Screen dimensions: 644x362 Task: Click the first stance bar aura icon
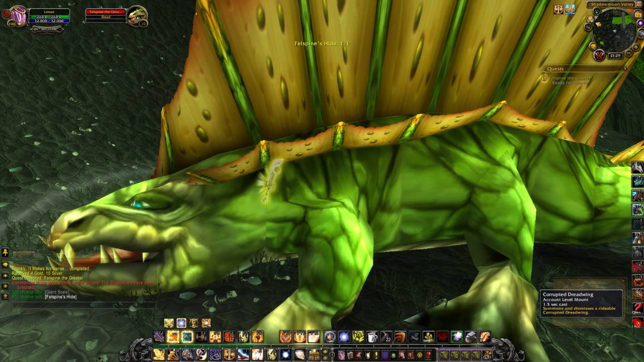(169, 323)
